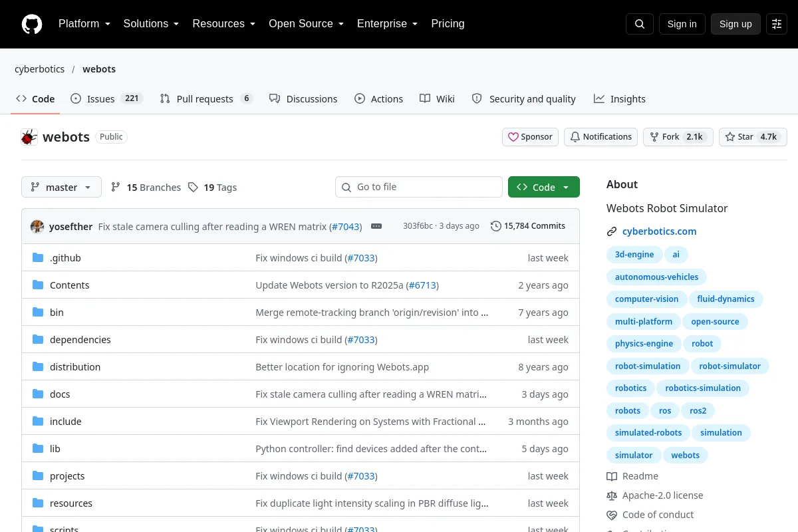Open the cyberbotics owner link
Screen dimensions: 798x532
point(40,69)
